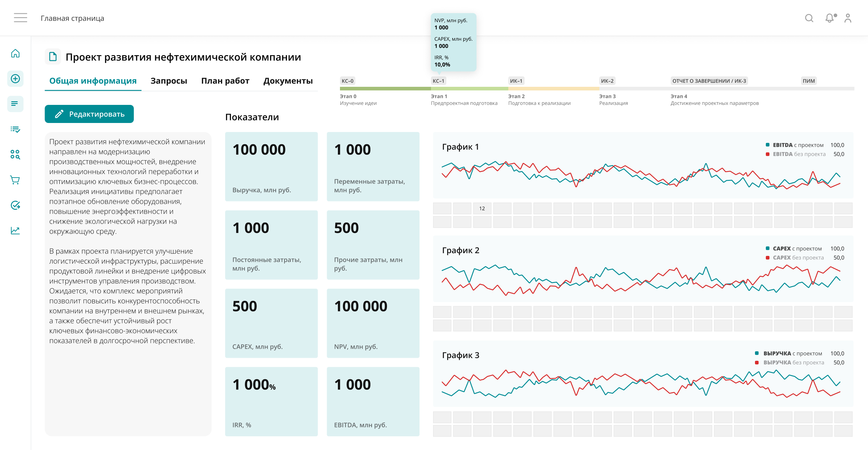
Task: Click the growth chart sidebar icon
Action: pos(15,231)
